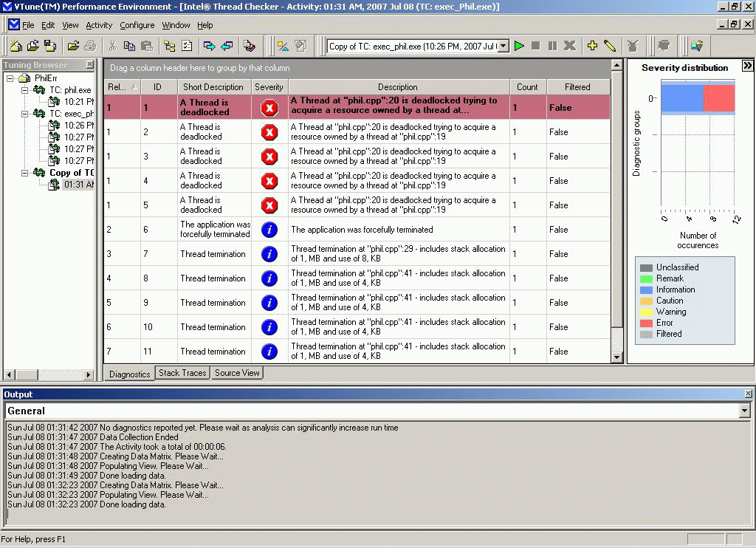Close the Output panel
This screenshot has height=548, width=756.
pos(749,394)
